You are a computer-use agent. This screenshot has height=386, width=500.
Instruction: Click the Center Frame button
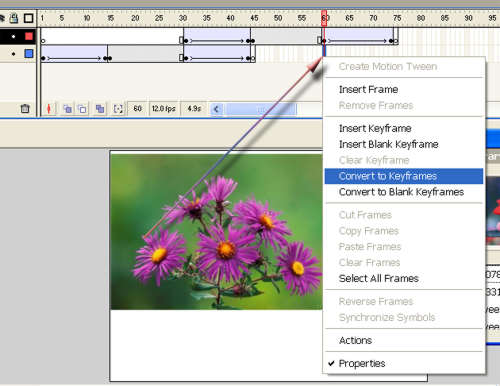(49, 109)
